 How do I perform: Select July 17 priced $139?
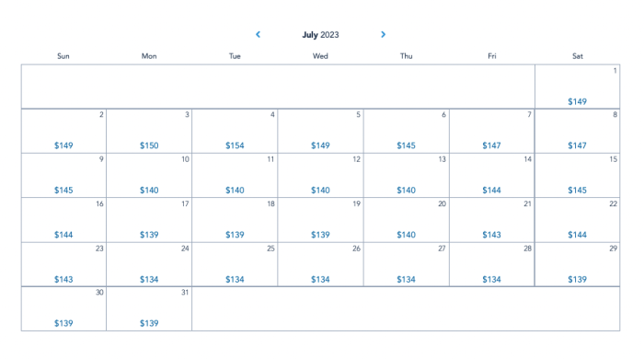tap(149, 220)
